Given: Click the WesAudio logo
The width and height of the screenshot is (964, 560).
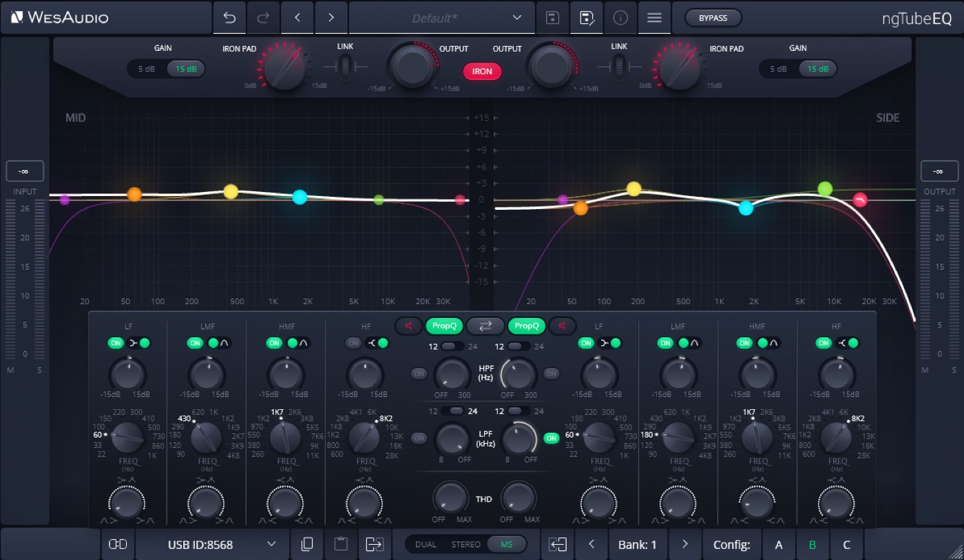Looking at the screenshot, I should tap(59, 18).
